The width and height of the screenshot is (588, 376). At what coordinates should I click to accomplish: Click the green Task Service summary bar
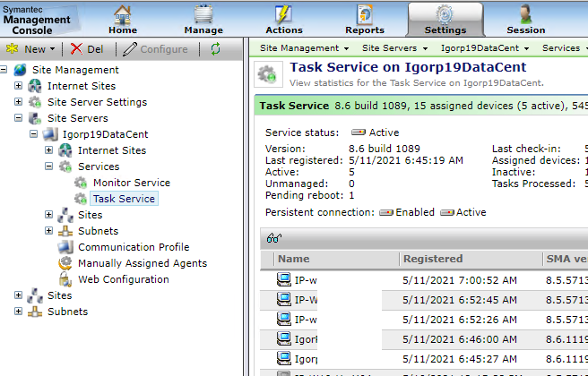tap(421, 106)
